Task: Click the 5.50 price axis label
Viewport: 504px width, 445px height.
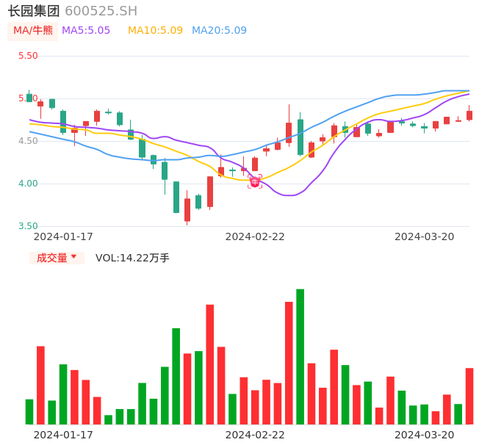Action: point(28,56)
